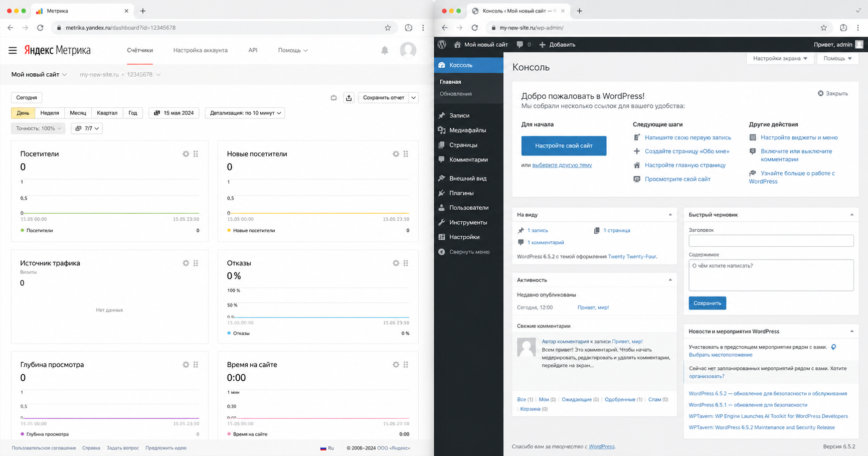Open the notifications bell in Metrika
This screenshot has height=456, width=868.
coord(385,50)
